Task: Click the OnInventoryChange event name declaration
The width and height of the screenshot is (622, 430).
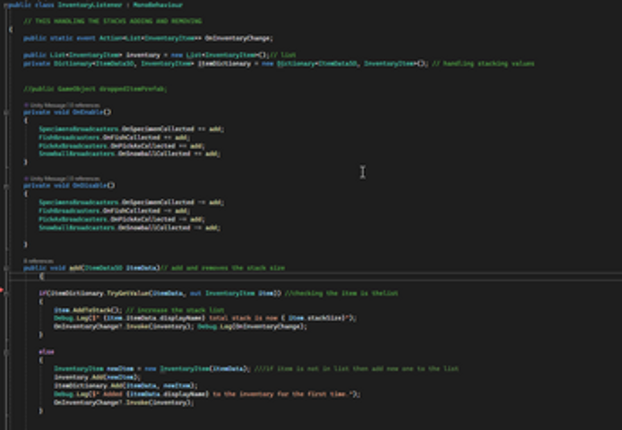Action: coord(238,38)
